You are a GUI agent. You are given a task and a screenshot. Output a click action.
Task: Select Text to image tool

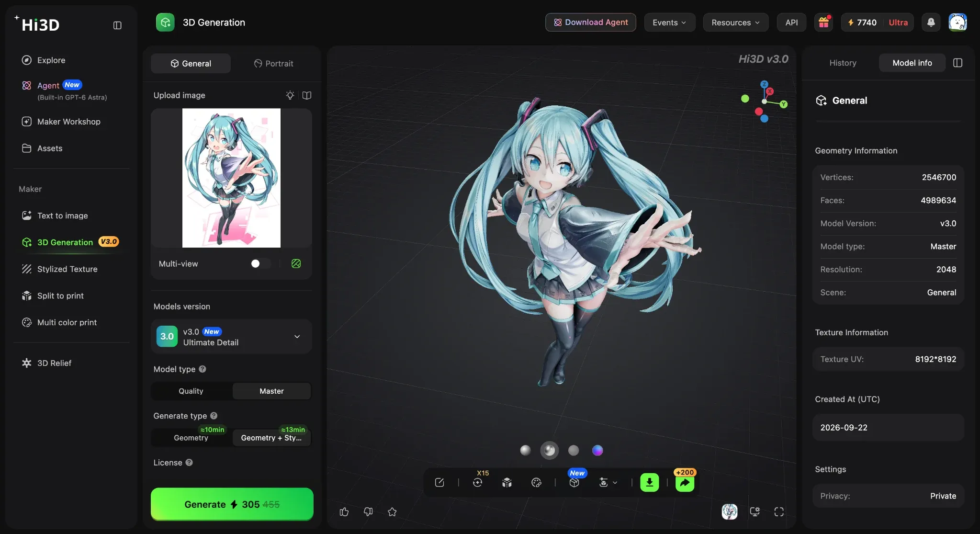click(55, 216)
